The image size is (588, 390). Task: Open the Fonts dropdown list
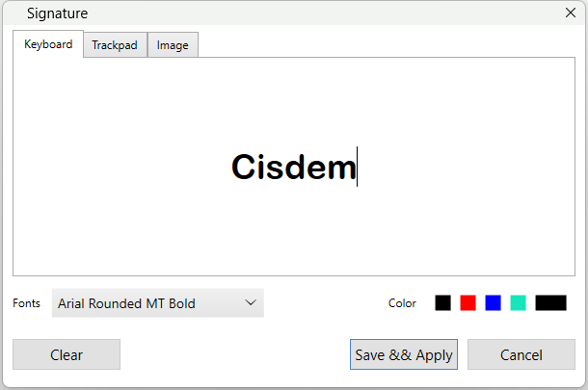click(x=158, y=303)
